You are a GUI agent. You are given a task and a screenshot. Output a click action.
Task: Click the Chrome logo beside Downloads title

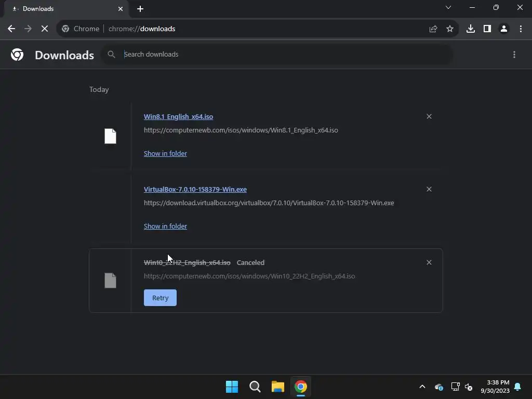17,55
